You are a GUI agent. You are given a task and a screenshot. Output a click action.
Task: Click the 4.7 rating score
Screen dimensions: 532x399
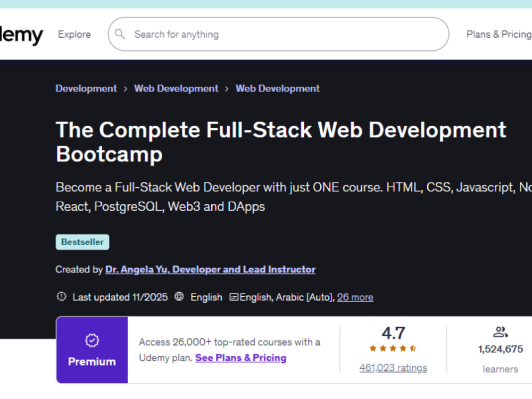[x=393, y=333]
